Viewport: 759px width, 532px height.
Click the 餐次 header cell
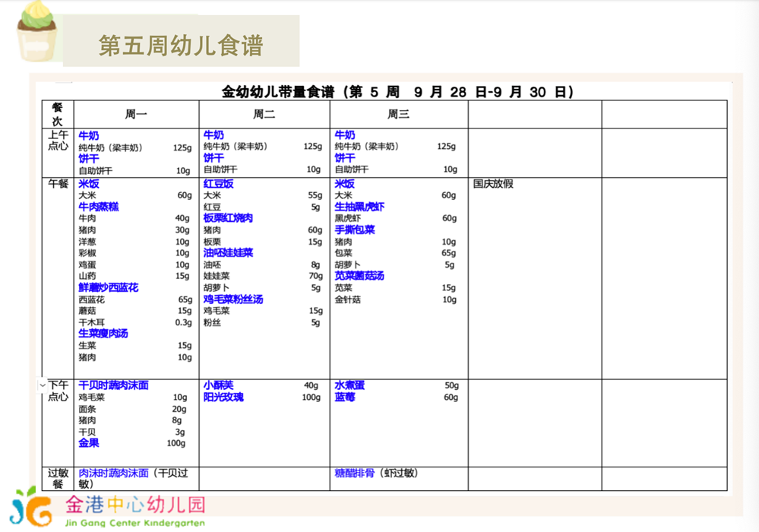[x=58, y=114]
